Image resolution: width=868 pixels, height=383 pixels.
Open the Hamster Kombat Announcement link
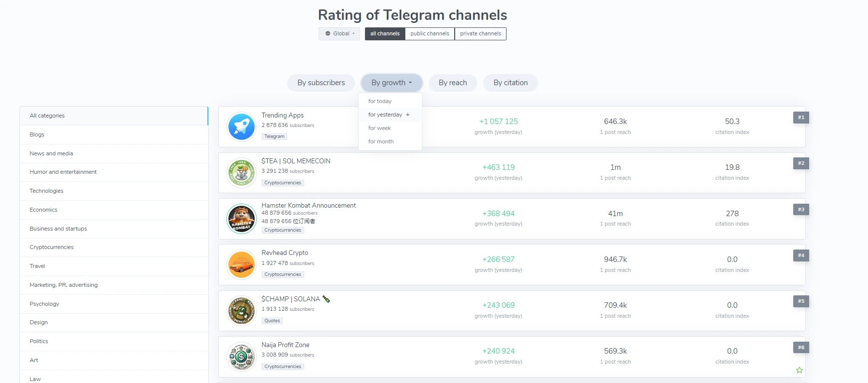[309, 205]
